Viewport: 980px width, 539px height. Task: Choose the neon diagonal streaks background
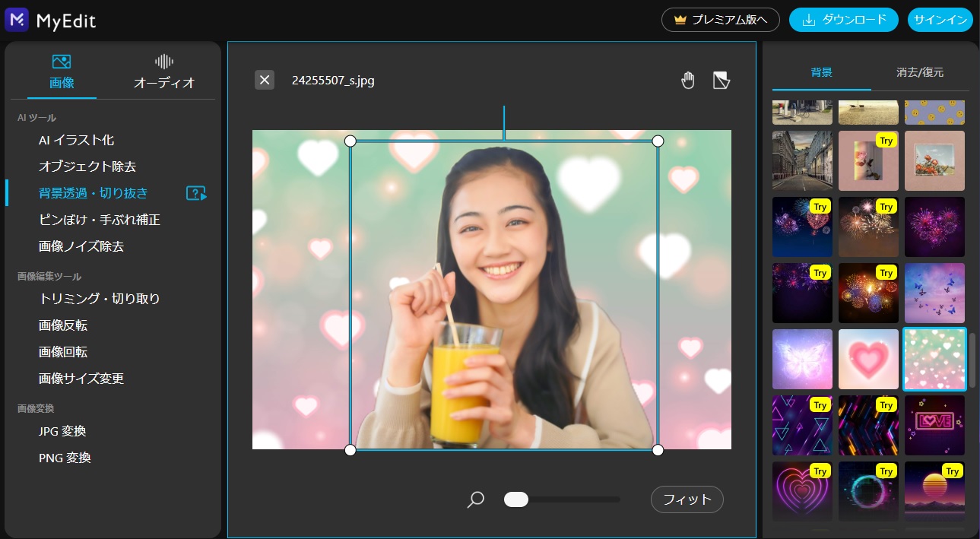[868, 425]
